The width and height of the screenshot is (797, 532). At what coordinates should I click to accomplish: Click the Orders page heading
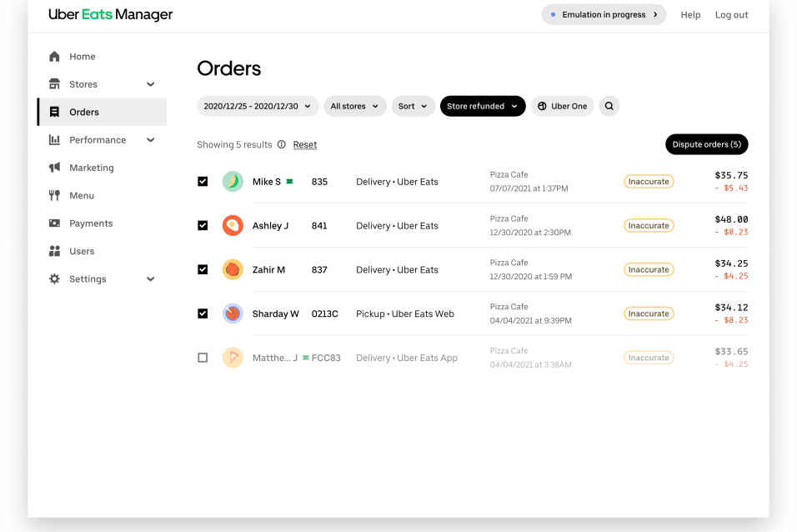coord(228,68)
